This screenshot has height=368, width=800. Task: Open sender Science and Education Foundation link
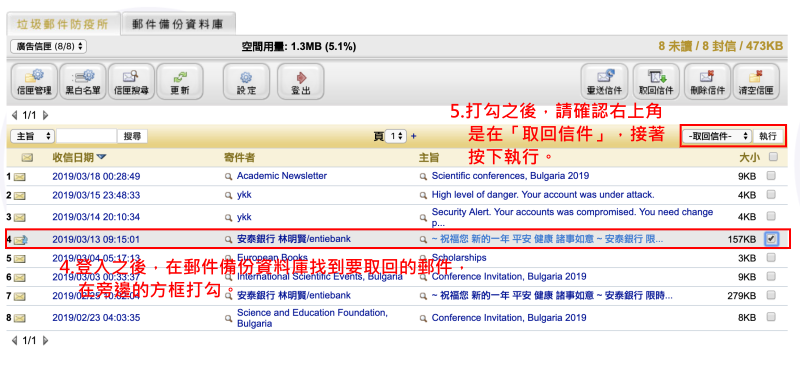(312, 318)
